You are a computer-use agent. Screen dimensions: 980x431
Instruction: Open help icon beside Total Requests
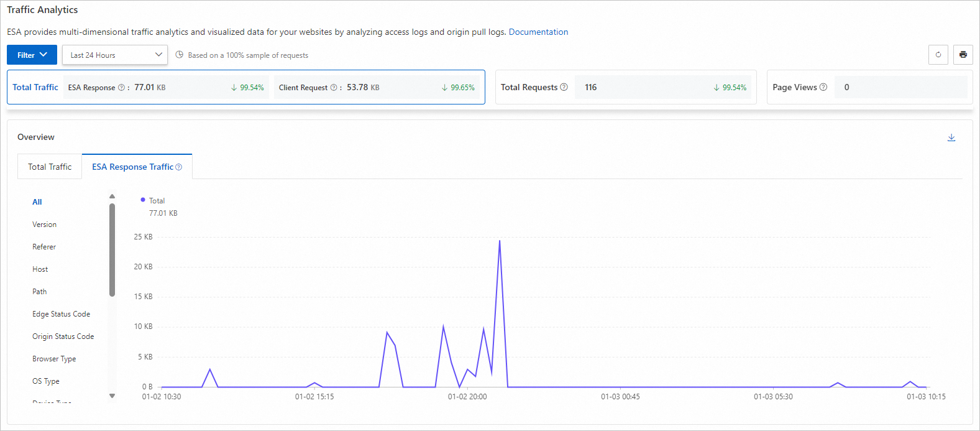click(x=564, y=87)
